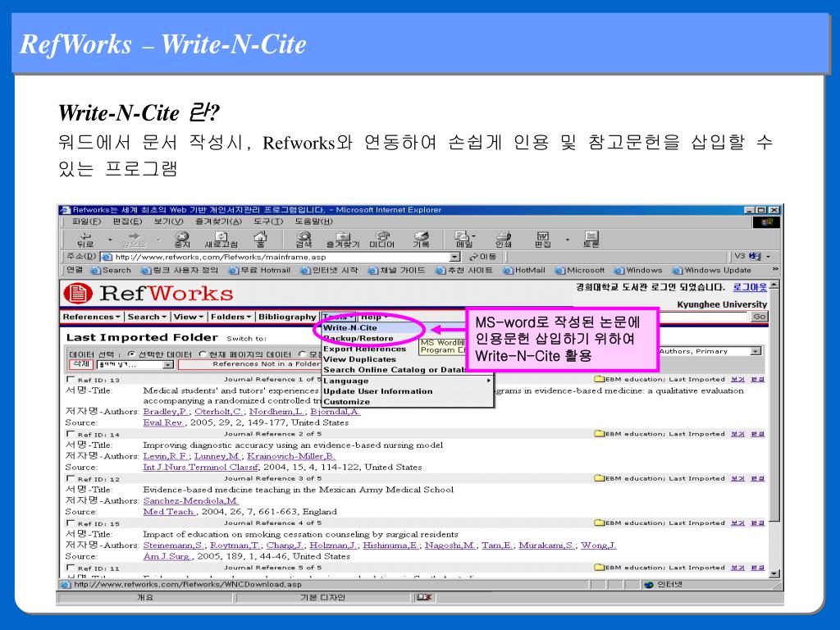Click the IE Stop button
Viewport: 840px width, 630px height.
tap(182, 239)
